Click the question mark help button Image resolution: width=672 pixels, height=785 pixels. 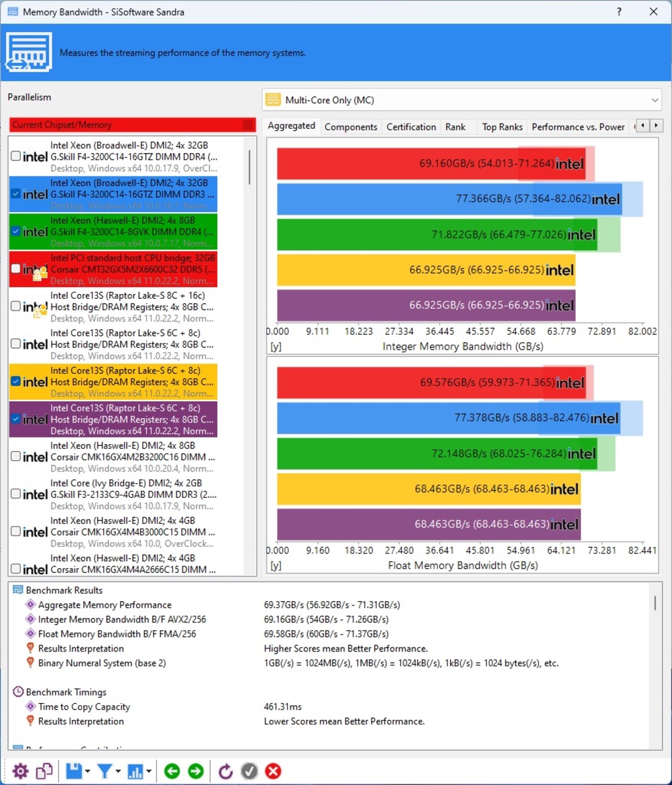tap(619, 11)
